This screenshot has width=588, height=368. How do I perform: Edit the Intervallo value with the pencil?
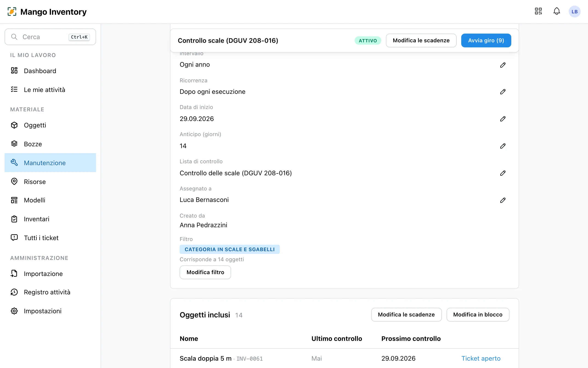pos(503,65)
